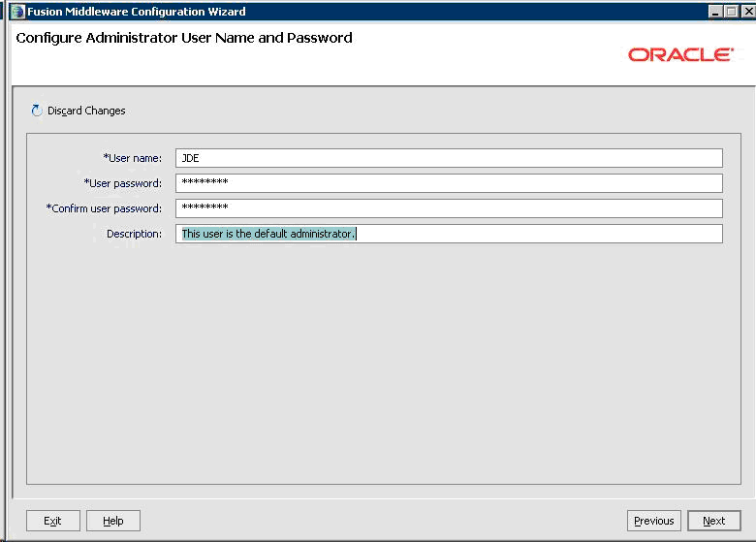Screen dimensions: 756x542
Task: Click into the Confirm user password field
Action: point(449,208)
